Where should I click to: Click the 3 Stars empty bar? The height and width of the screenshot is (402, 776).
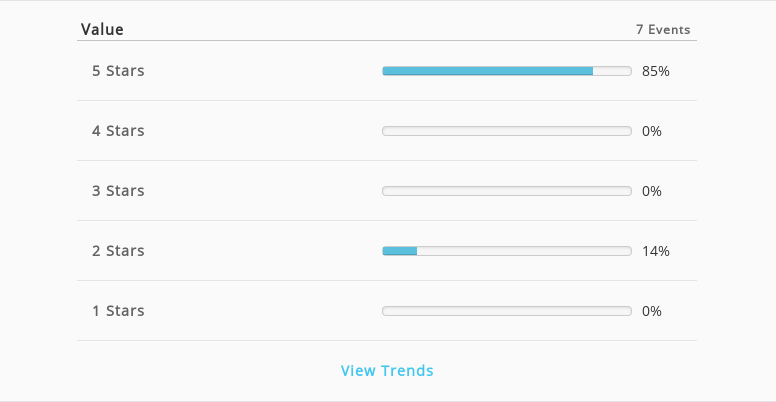pyautogui.click(x=507, y=191)
